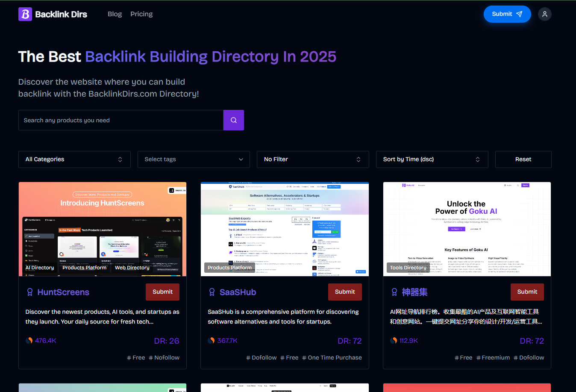576x392 pixels.
Task: Open the Sort by Time (dsc) dropdown
Action: [432, 159]
